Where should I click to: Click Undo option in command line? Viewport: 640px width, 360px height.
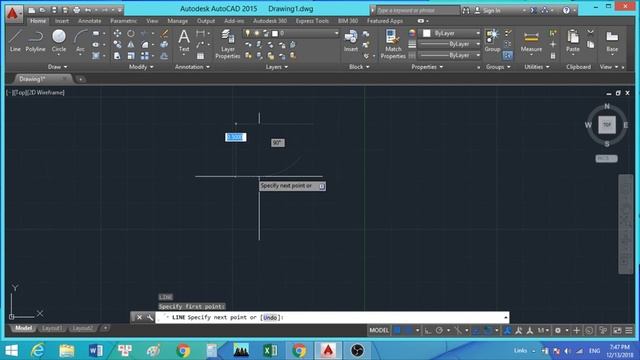pos(270,317)
